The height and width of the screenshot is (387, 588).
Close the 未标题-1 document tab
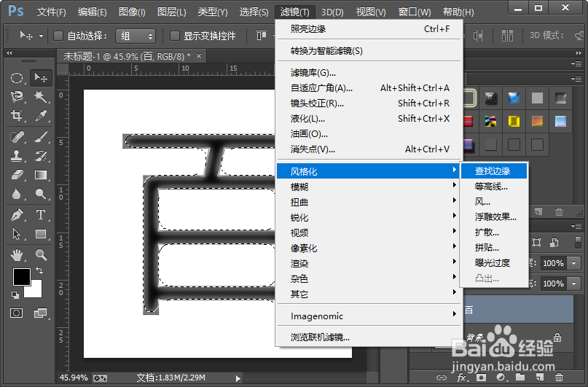tap(199, 56)
